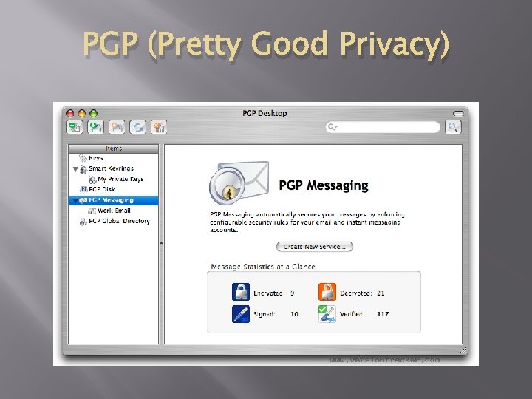The width and height of the screenshot is (532, 399).
Task: Click the yellow minimize window button
Action: coord(82,113)
